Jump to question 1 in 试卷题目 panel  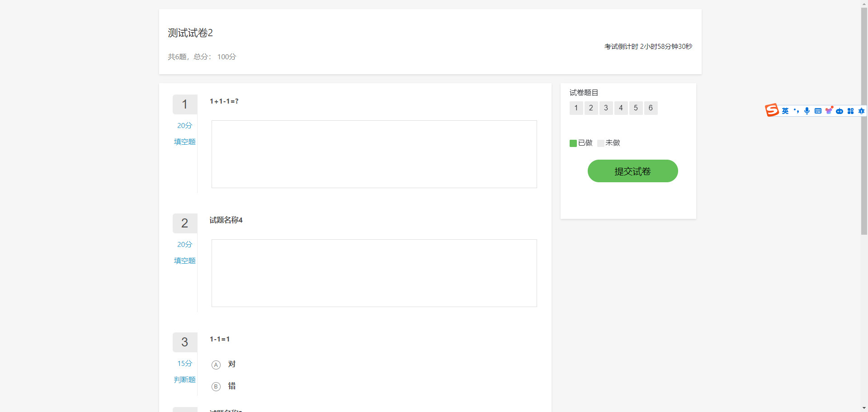[576, 108]
